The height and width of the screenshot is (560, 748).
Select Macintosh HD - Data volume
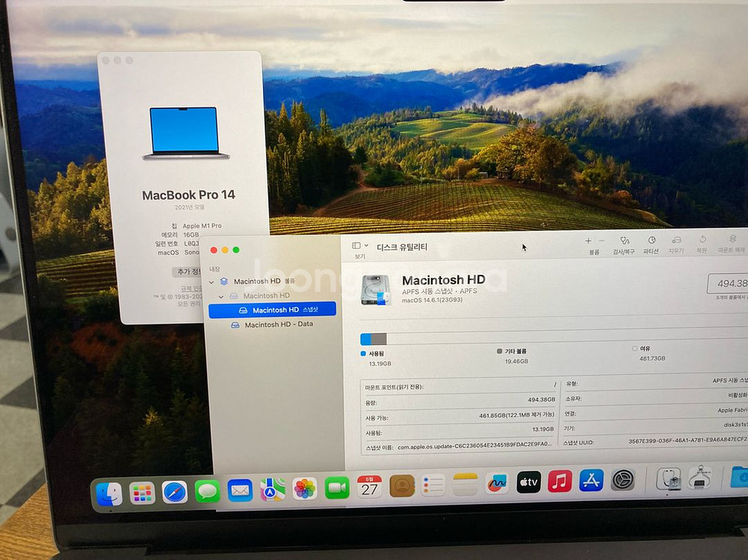[x=273, y=325]
